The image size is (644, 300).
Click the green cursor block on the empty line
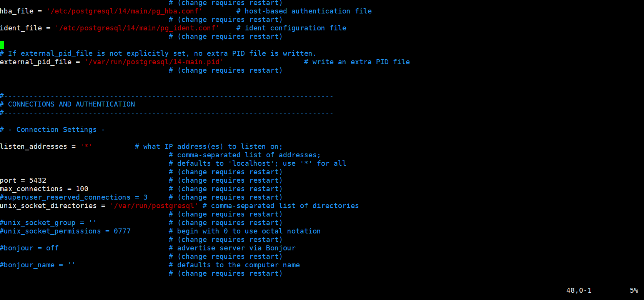click(2, 45)
